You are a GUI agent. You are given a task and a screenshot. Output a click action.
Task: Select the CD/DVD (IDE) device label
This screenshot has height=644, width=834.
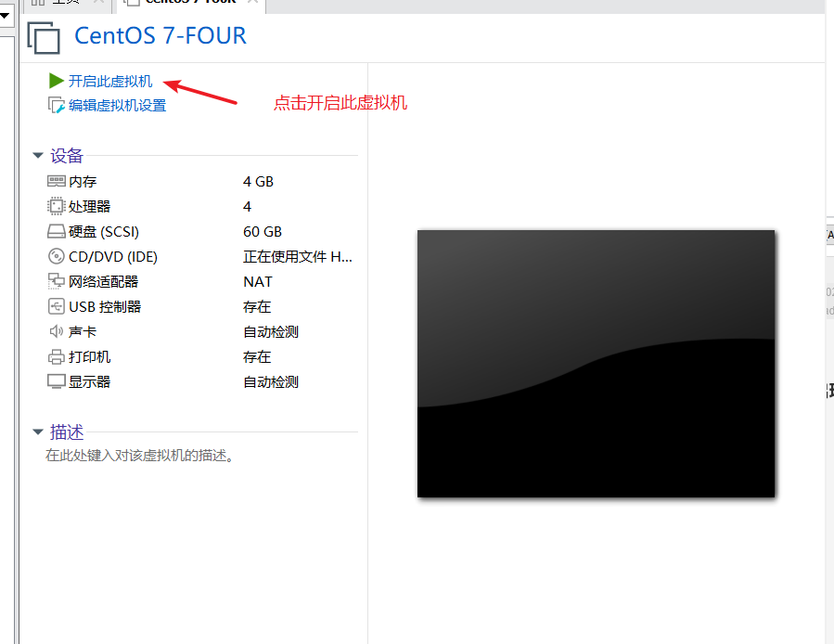click(113, 256)
